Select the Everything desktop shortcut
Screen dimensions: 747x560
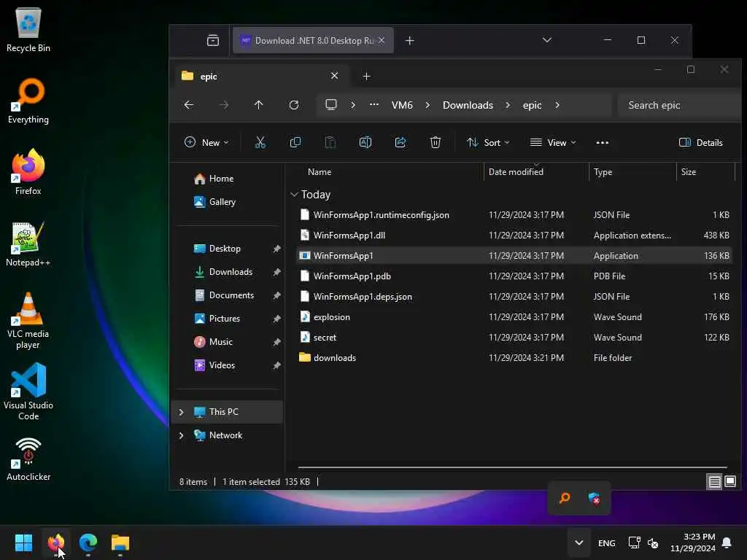click(x=28, y=101)
